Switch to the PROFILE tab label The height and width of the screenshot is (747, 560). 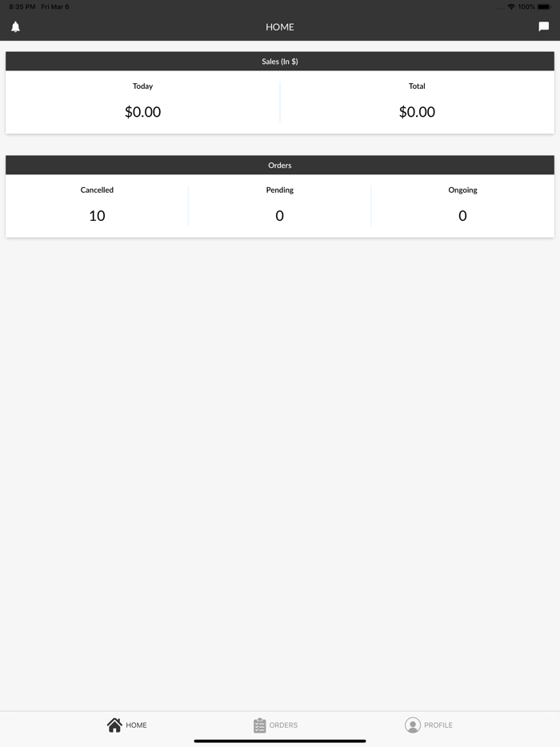(438, 725)
